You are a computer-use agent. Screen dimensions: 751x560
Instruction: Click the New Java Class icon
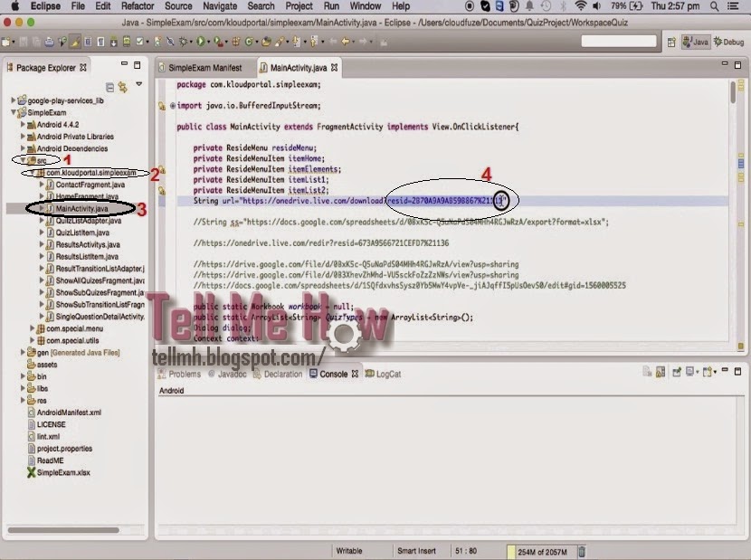pos(248,43)
